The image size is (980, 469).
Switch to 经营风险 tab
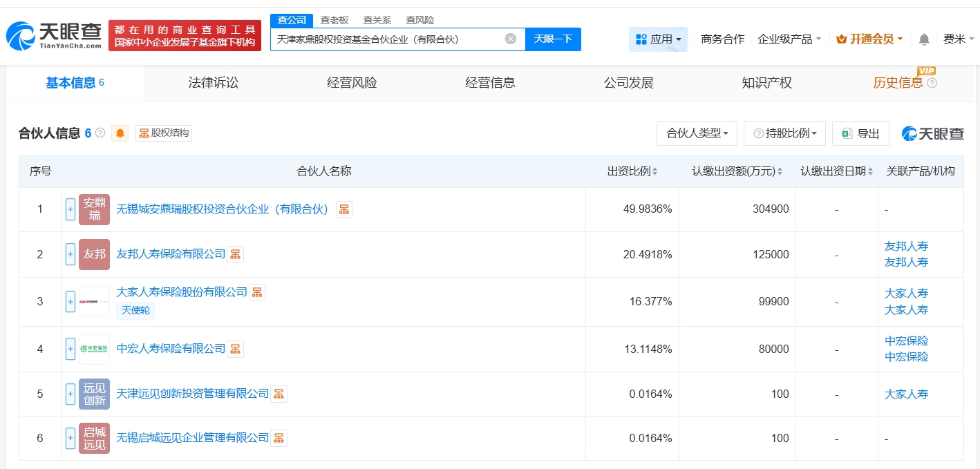tap(352, 84)
